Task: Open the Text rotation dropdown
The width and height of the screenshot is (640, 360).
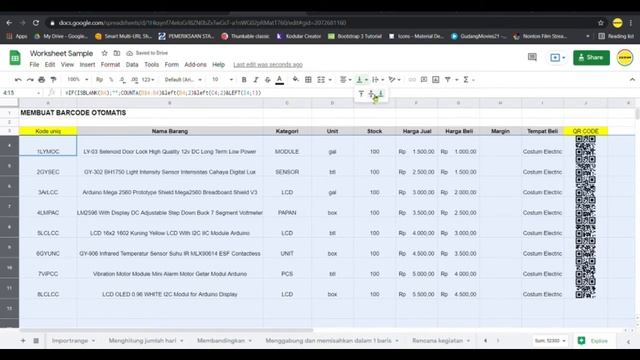Action: pyautogui.click(x=394, y=80)
